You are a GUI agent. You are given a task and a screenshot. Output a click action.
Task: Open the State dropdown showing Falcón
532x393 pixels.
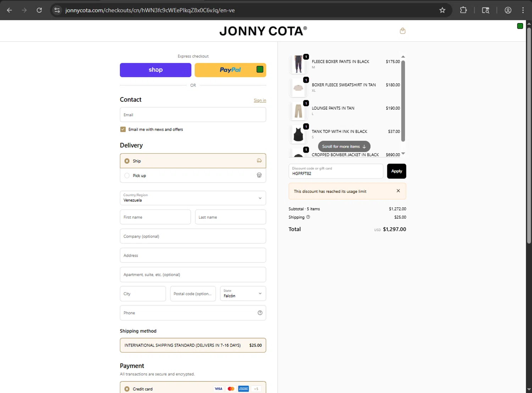[x=243, y=294]
